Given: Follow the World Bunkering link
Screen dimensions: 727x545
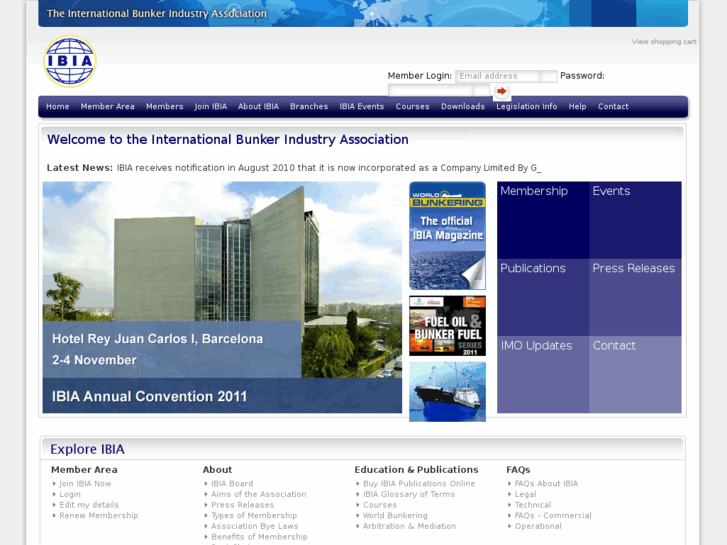Looking at the screenshot, I should coord(395,516).
